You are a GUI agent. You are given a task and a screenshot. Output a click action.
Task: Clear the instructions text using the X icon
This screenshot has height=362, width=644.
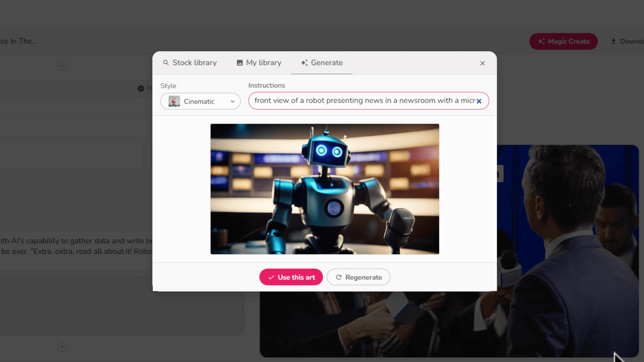(479, 101)
